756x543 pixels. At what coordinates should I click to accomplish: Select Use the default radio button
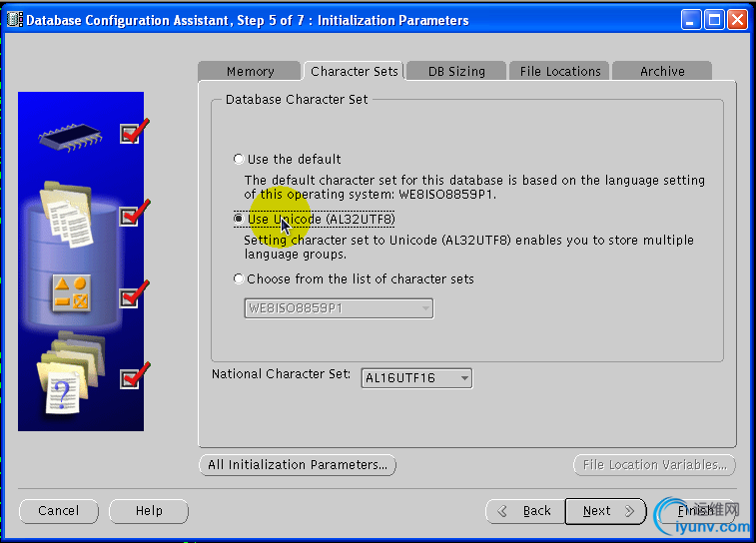239,159
